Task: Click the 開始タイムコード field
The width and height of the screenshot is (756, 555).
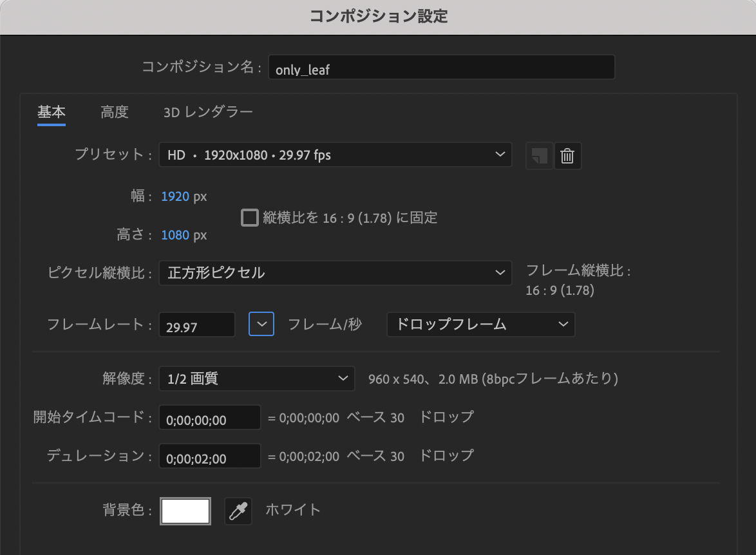Action: click(209, 417)
